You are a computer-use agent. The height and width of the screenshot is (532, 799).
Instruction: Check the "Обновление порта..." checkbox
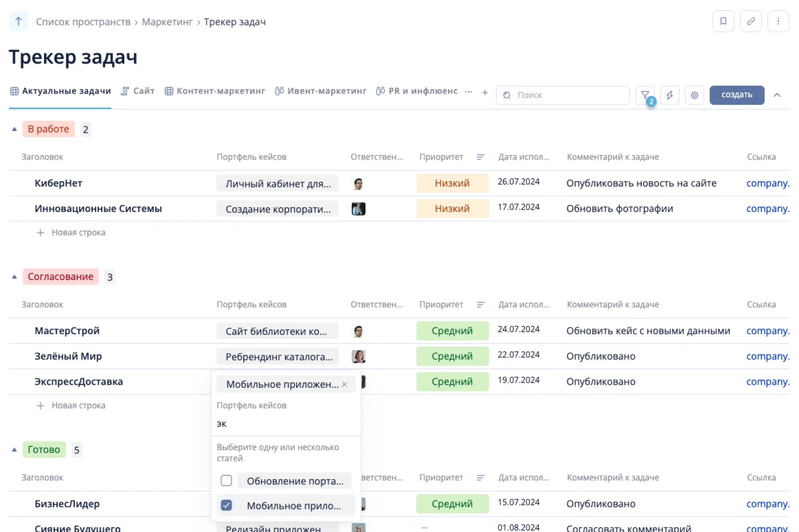pyautogui.click(x=226, y=481)
